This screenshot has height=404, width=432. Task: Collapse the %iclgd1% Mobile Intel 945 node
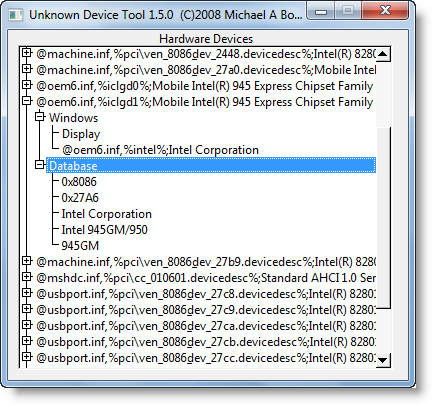[x=26, y=101]
